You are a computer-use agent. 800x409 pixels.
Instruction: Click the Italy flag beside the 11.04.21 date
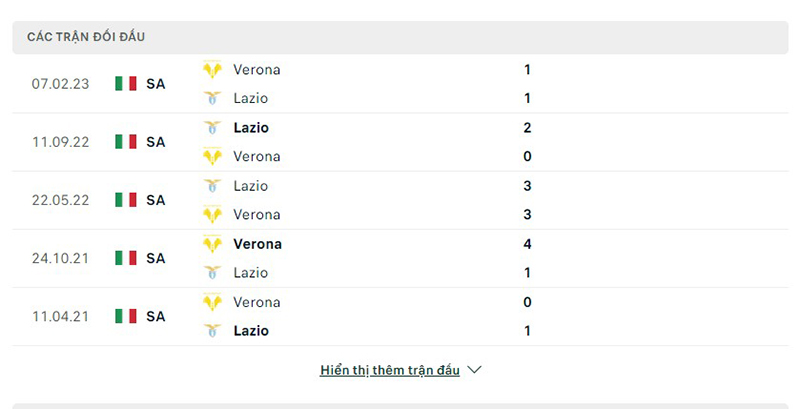click(x=126, y=316)
